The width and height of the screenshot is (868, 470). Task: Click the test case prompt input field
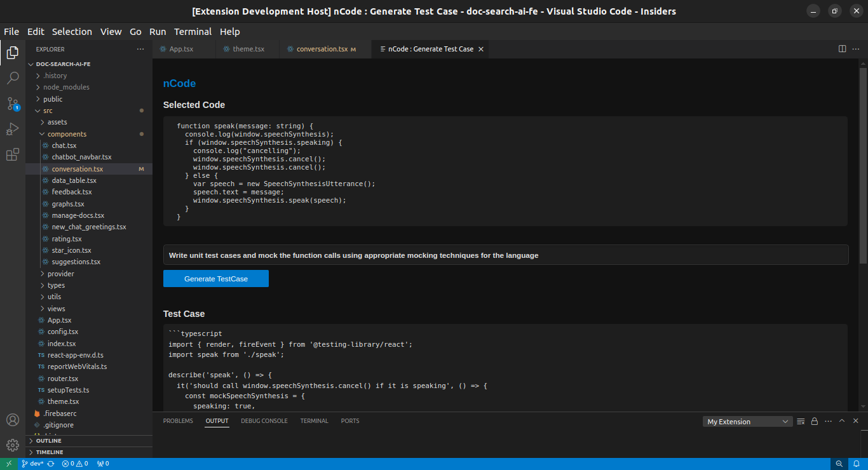tap(506, 255)
